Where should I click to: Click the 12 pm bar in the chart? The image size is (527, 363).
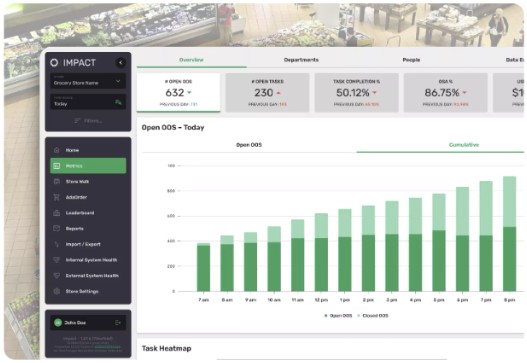coord(321,252)
